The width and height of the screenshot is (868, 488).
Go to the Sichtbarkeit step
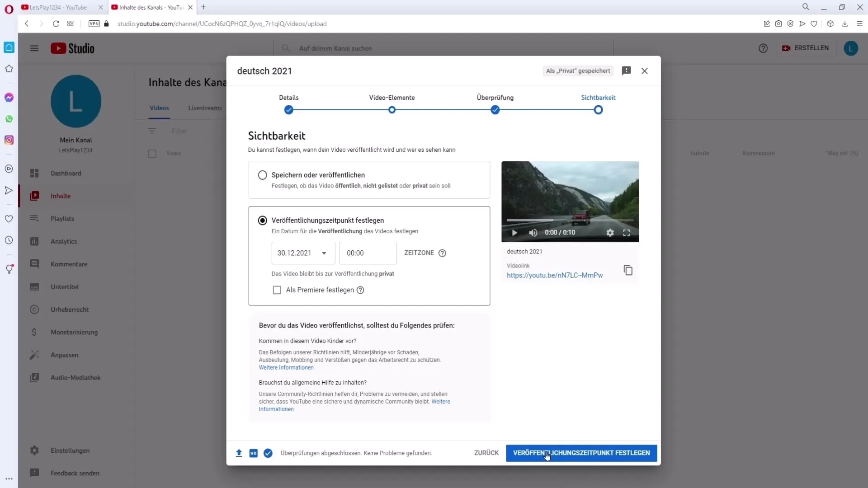(x=598, y=104)
